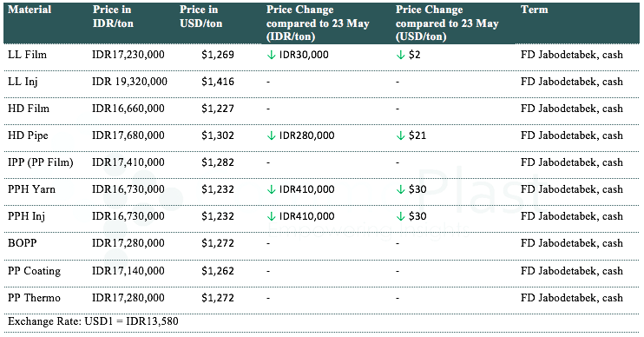Click the green down arrow beside $2

(400, 55)
